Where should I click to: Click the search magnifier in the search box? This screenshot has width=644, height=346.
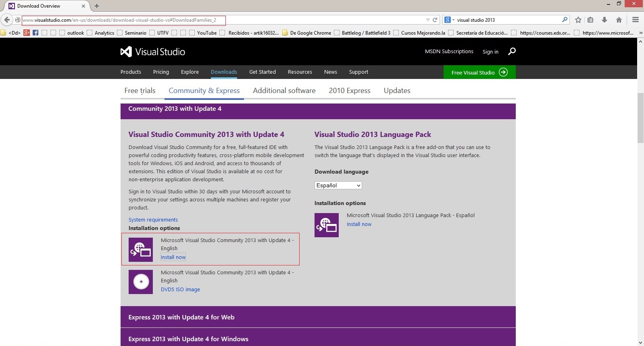(x=565, y=19)
